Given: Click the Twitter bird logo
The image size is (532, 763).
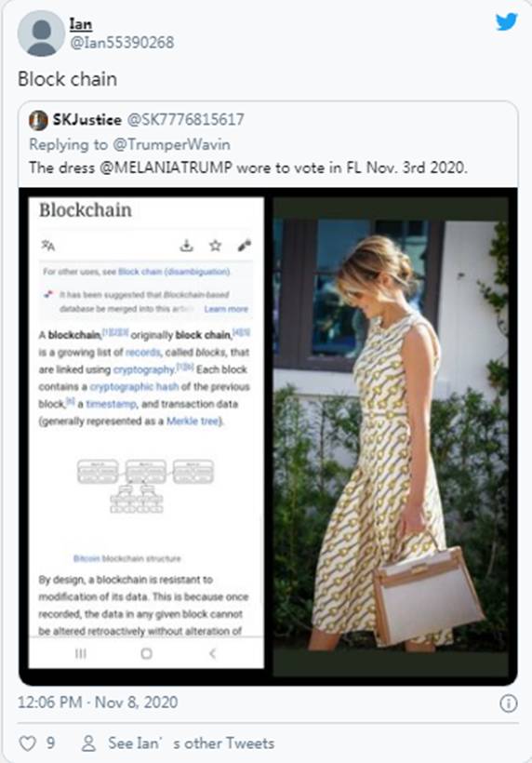Looking at the screenshot, I should tap(506, 22).
